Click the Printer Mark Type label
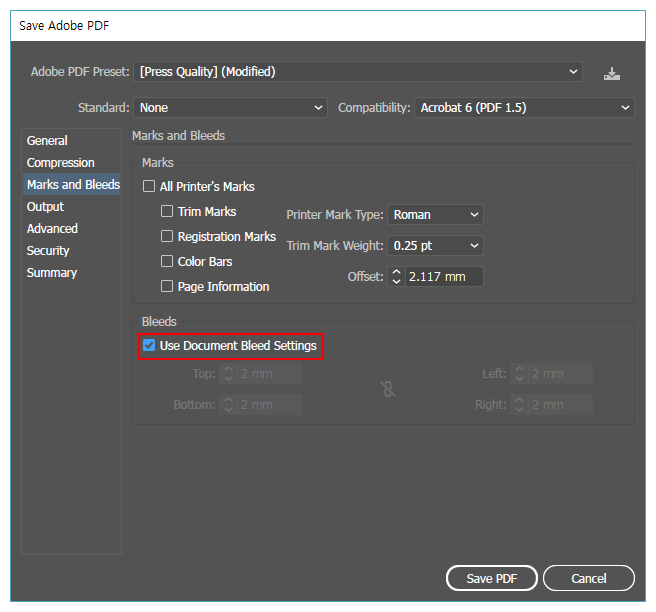This screenshot has height=612, width=656. [335, 215]
